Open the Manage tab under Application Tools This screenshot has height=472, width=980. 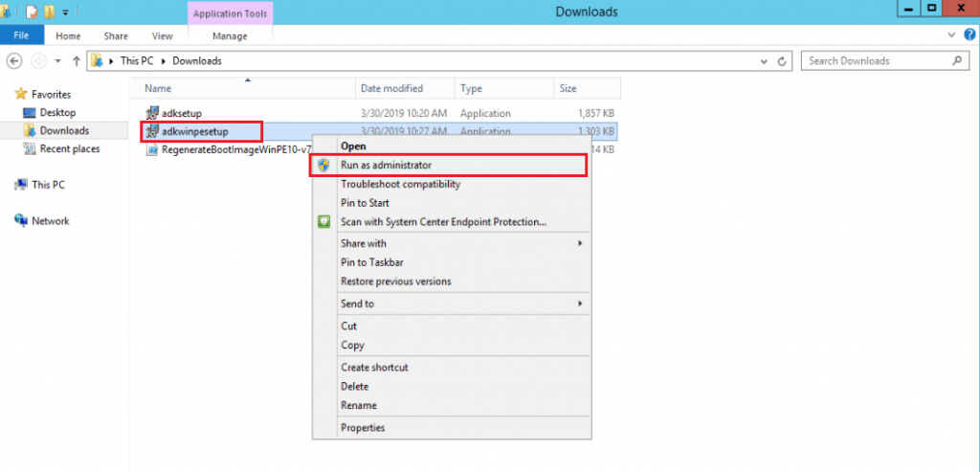(230, 36)
